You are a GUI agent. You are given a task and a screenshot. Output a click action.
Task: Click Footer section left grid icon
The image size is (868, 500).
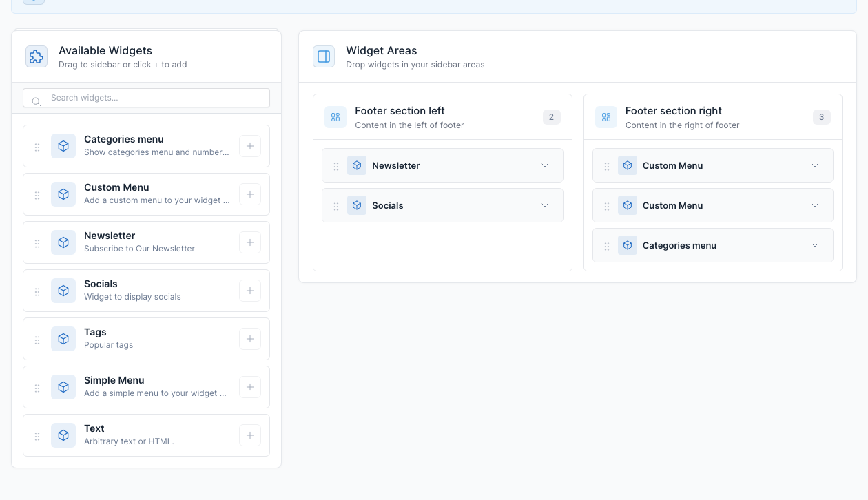click(x=335, y=117)
